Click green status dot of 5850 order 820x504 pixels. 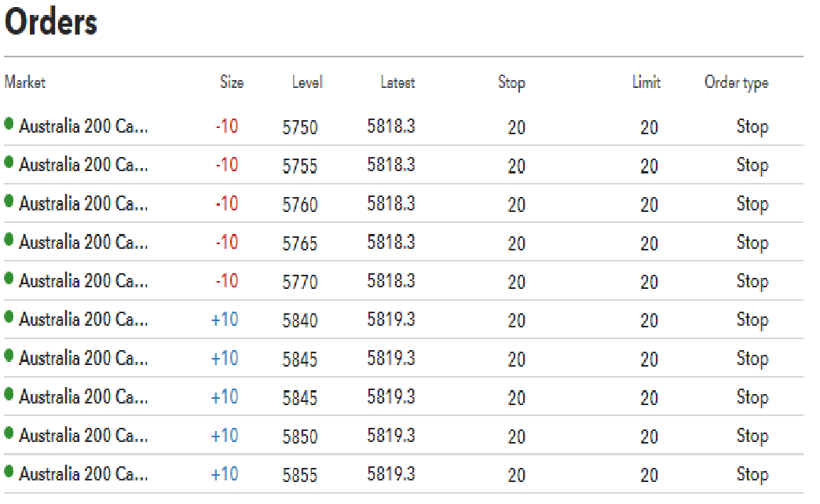point(9,433)
